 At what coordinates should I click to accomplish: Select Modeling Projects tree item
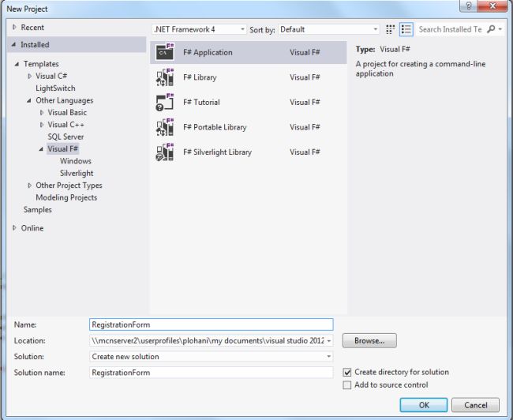(x=66, y=197)
